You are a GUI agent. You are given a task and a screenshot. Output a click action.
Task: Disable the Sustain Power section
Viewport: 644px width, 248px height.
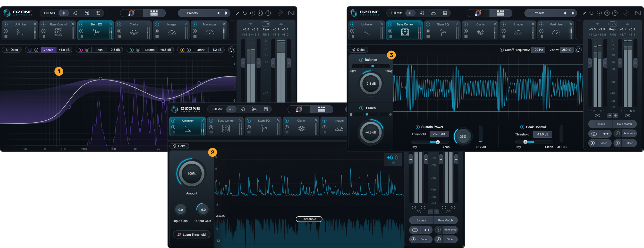coord(417,127)
